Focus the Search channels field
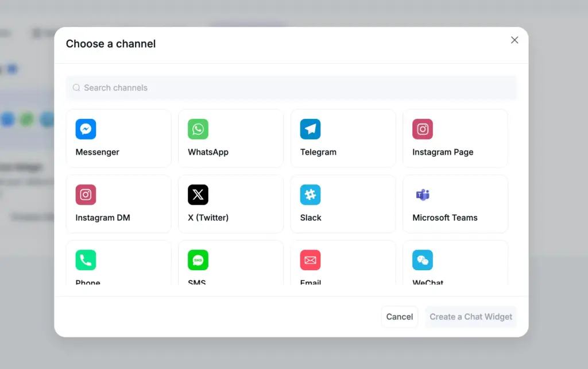This screenshot has height=369, width=588. pos(291,88)
